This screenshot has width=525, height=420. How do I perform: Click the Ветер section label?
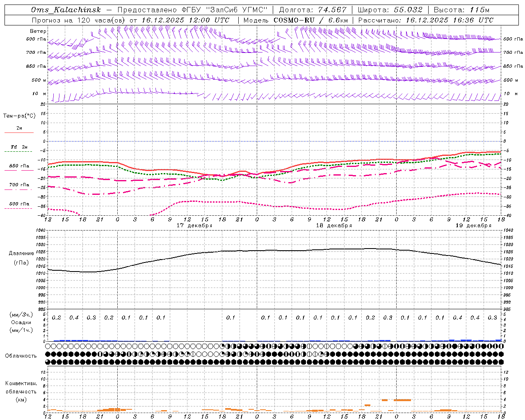pos(38,31)
